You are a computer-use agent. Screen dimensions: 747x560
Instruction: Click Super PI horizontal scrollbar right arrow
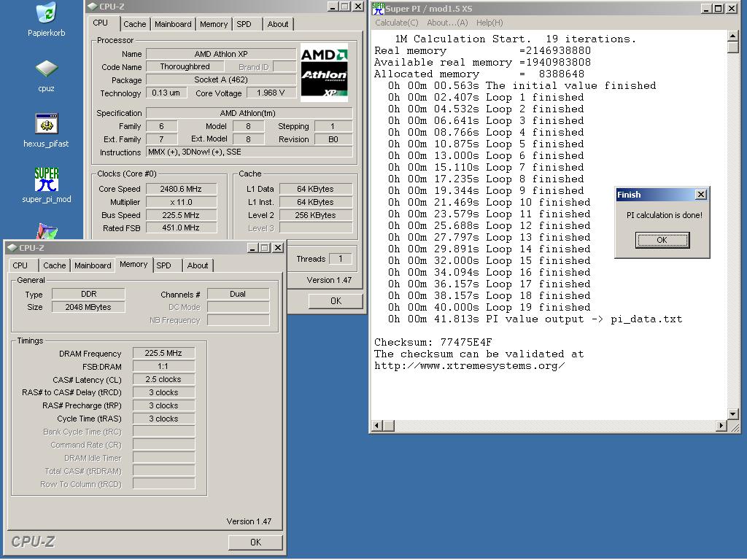(x=721, y=425)
